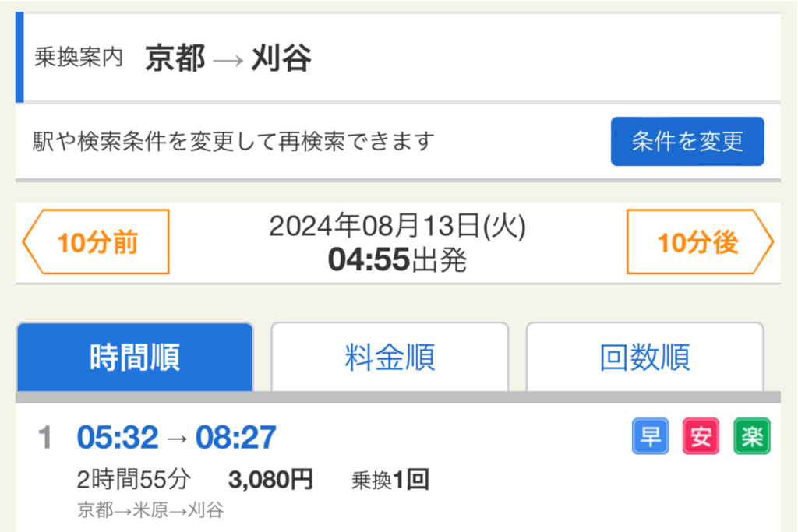798x532 pixels.
Task: Click the 京都→米原→刈谷 route summary
Action: tap(150, 510)
